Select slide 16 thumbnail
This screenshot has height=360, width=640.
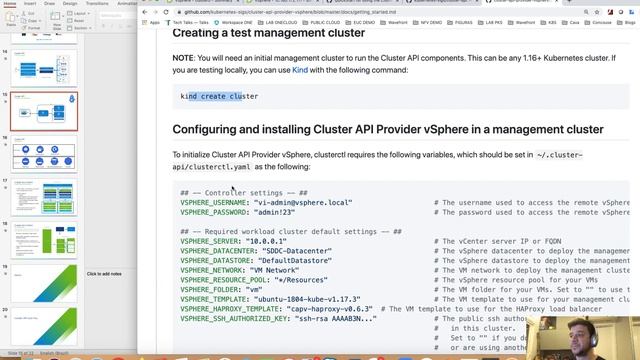click(44, 155)
